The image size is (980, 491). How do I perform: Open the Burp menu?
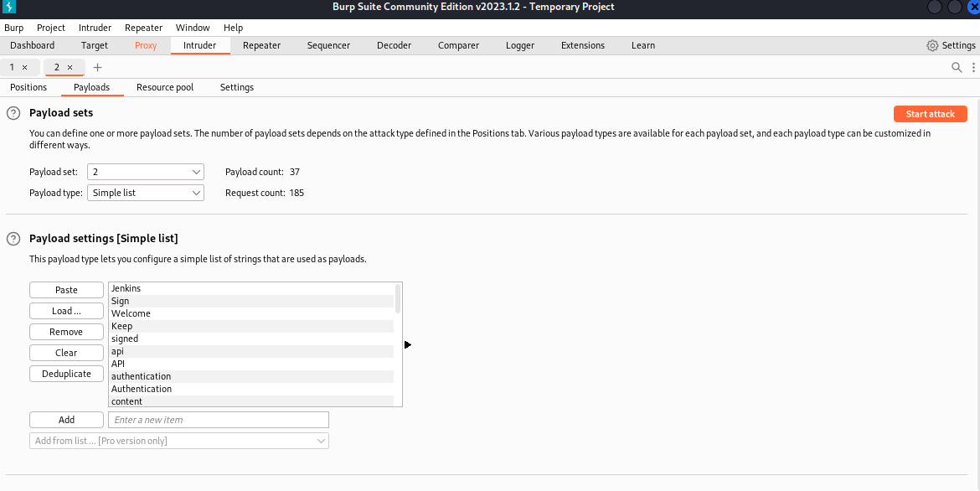13,28
